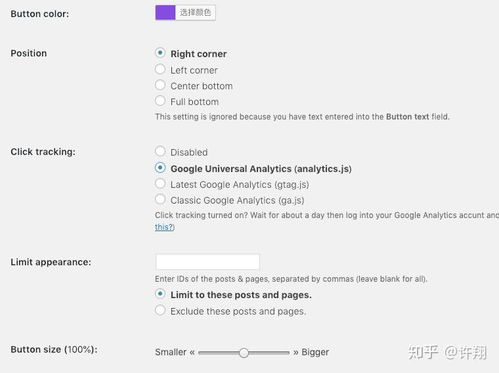Select Classic Google Analytics (ga.js)

pos(160,199)
